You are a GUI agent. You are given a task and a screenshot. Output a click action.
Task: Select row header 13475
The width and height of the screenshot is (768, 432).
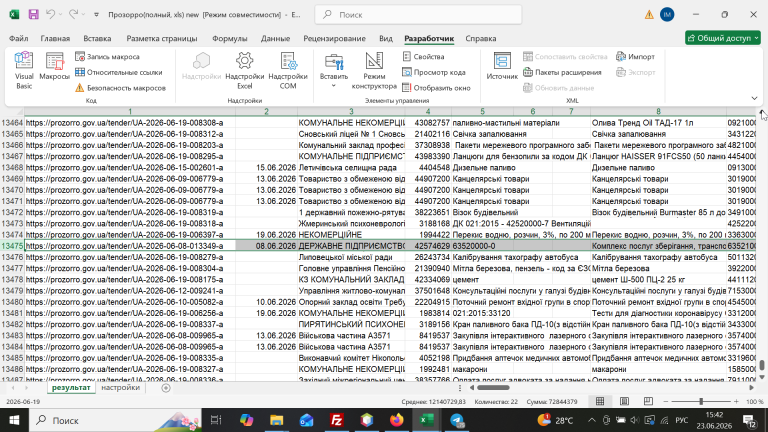point(12,246)
